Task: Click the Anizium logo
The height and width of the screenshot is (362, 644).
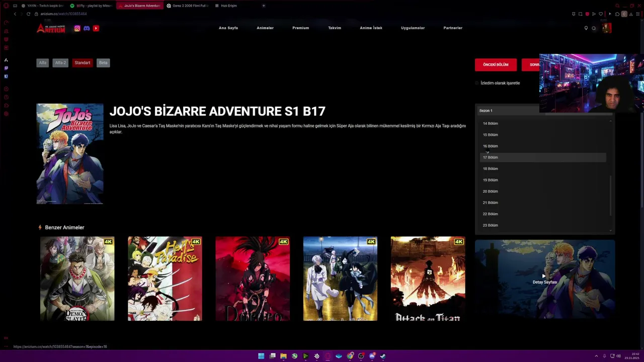Action: [51, 28]
